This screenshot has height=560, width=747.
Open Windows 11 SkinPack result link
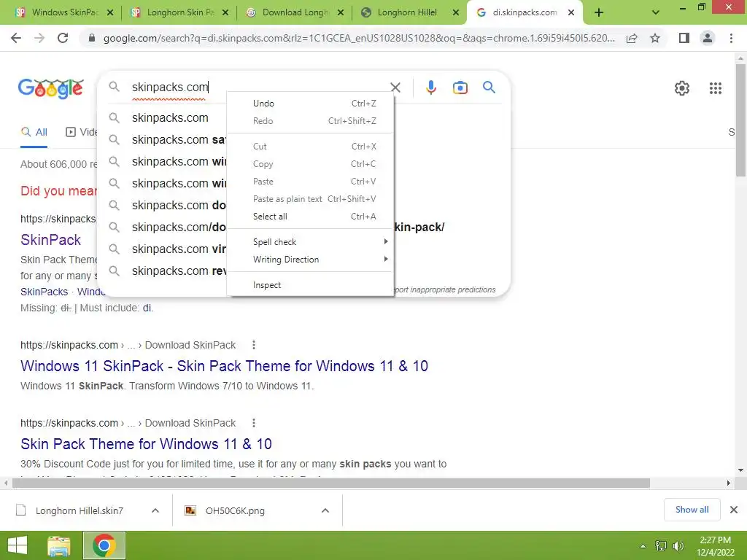[x=224, y=366]
